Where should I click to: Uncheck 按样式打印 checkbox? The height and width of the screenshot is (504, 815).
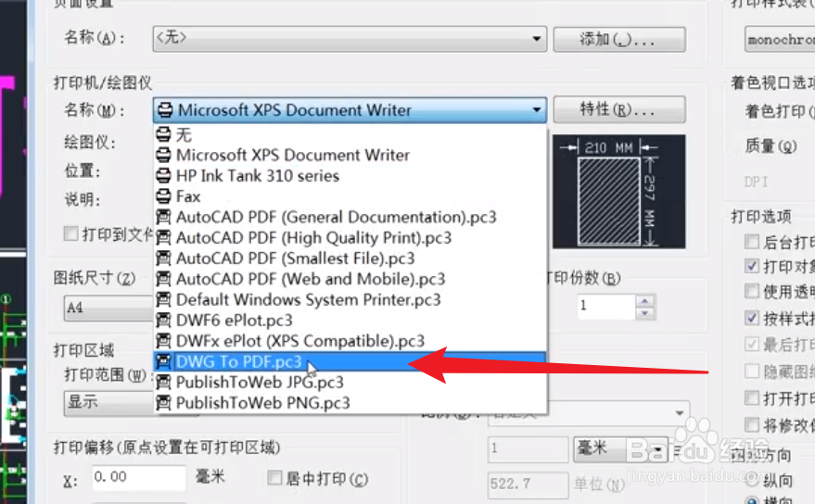(752, 317)
